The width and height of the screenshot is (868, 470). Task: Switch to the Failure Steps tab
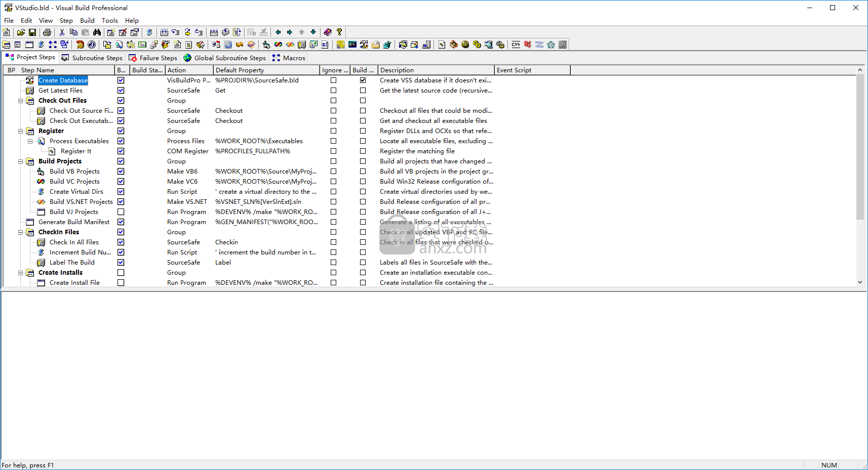point(153,58)
